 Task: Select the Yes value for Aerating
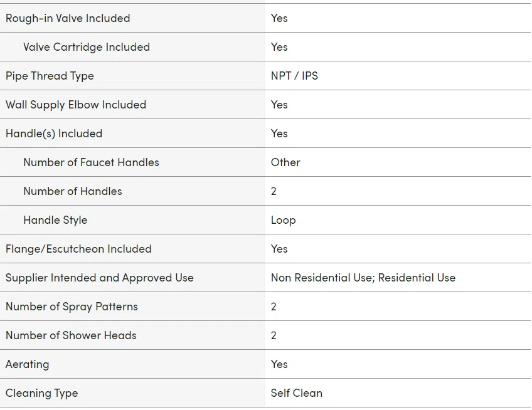(x=279, y=364)
